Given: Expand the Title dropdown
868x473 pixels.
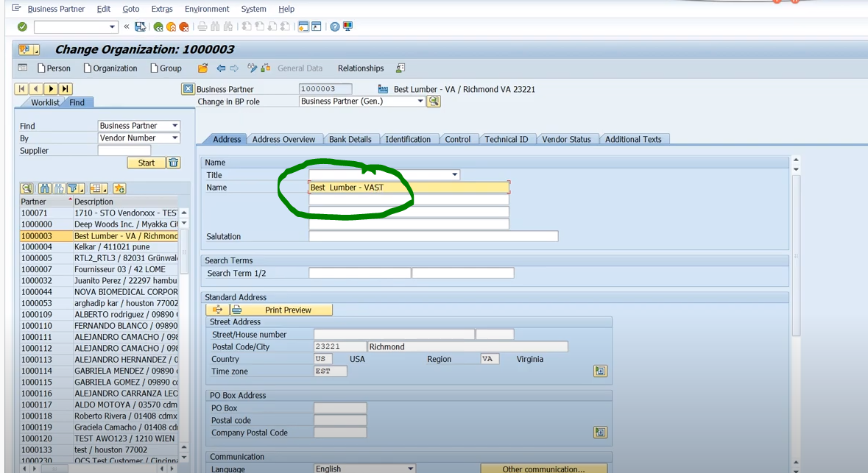Looking at the screenshot, I should (454, 175).
